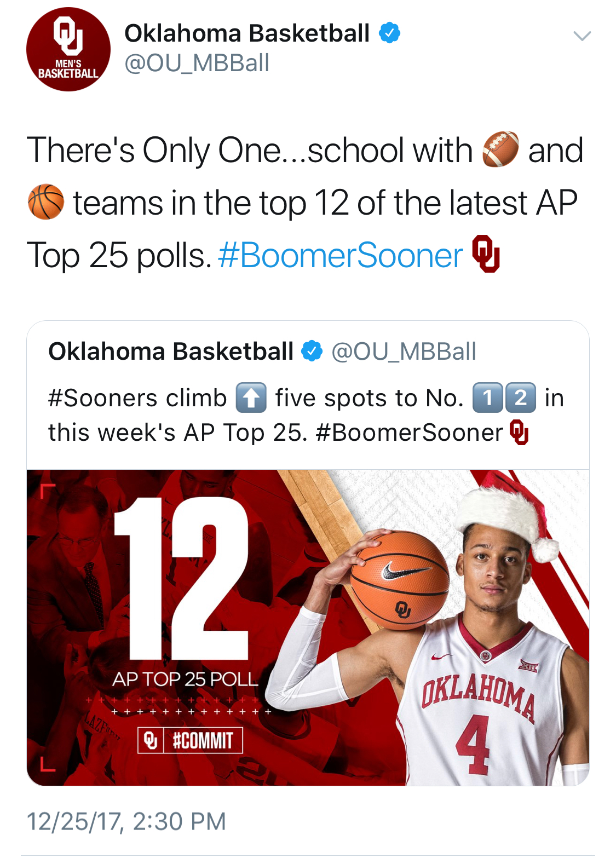The height and width of the screenshot is (858, 616).
Task: Tap the football emoji in the tweet
Action: tap(500, 149)
